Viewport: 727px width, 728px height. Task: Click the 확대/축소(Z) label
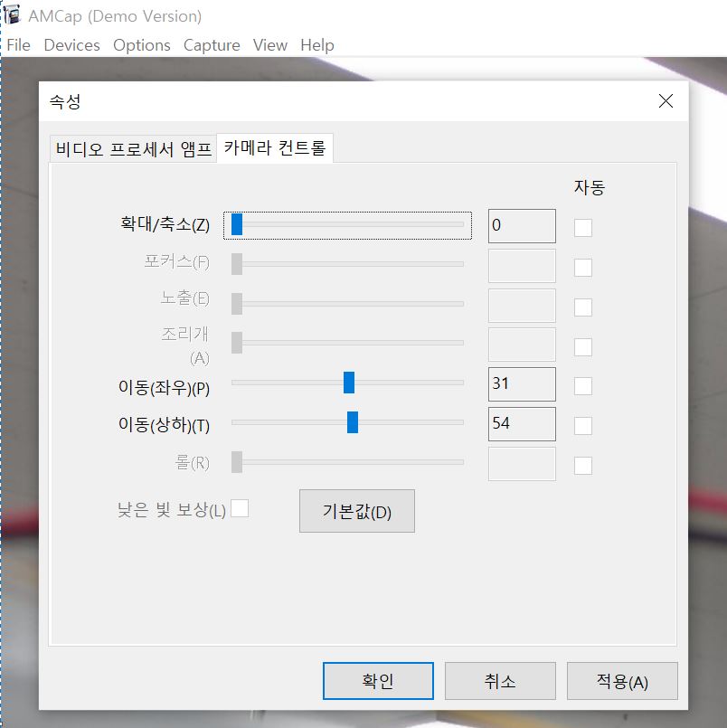point(165,224)
